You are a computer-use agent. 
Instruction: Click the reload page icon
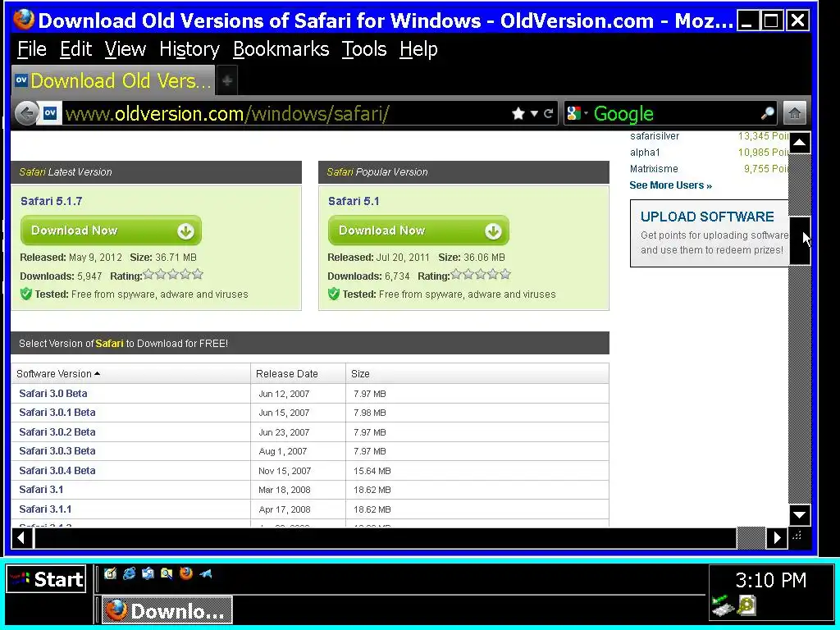pyautogui.click(x=548, y=113)
